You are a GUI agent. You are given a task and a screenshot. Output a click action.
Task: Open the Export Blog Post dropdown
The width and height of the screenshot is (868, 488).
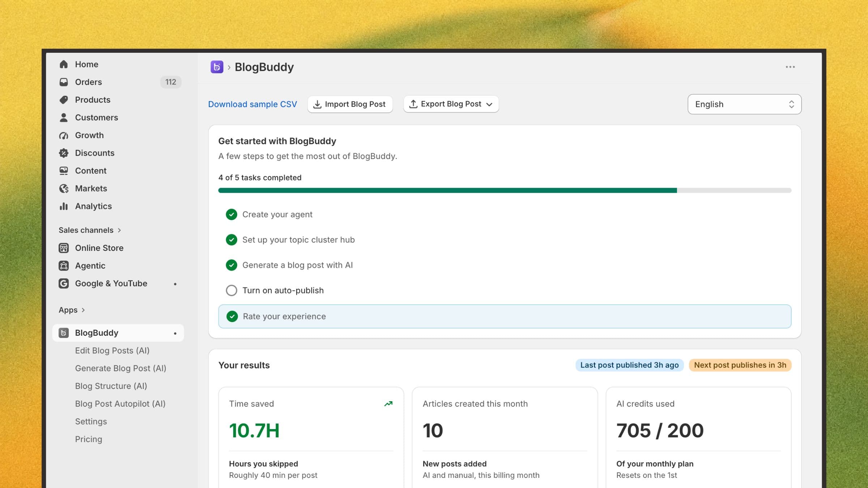tap(451, 104)
